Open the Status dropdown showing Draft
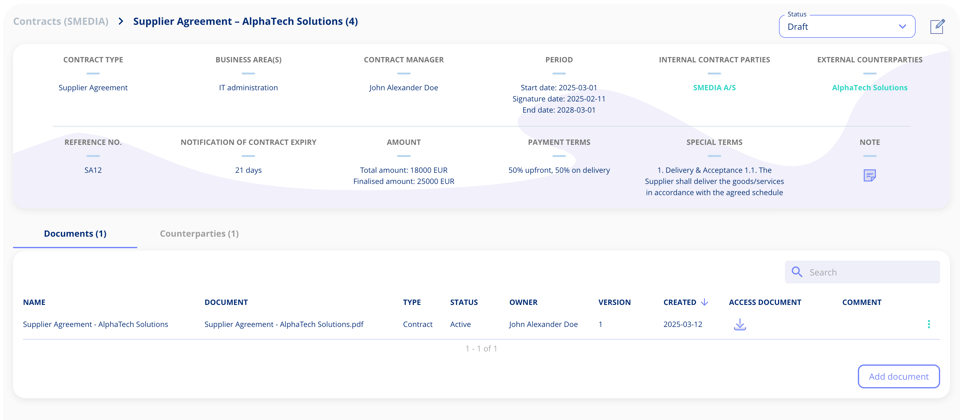This screenshot has width=960, height=420. tap(847, 27)
